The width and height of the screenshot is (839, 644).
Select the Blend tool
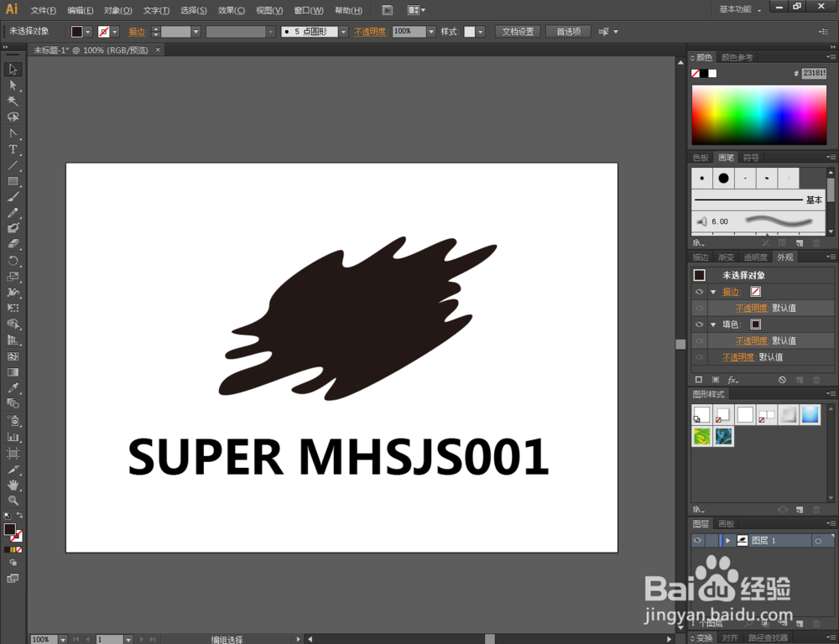pyautogui.click(x=13, y=403)
